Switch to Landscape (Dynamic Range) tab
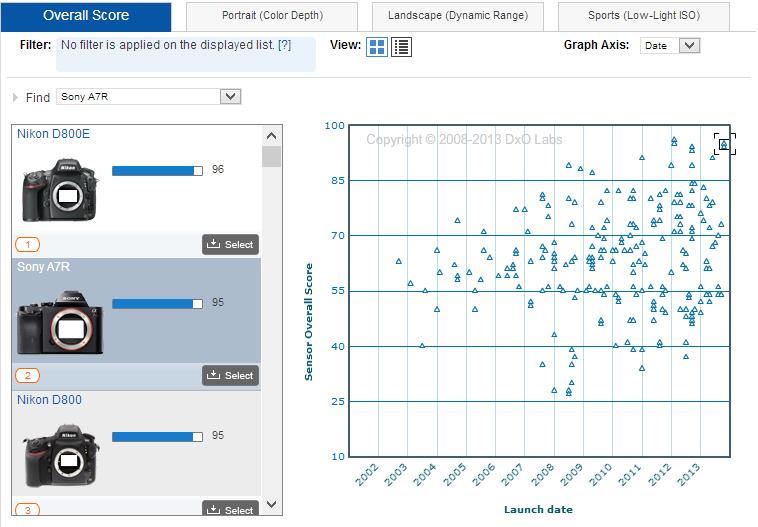 pos(457,16)
